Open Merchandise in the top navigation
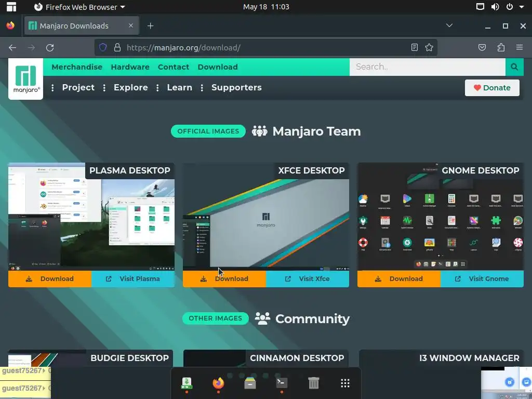The width and height of the screenshot is (532, 399). pos(77,67)
